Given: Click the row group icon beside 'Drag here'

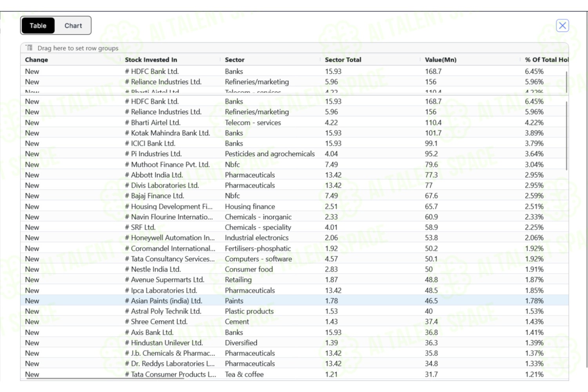Looking at the screenshot, I should tap(29, 48).
